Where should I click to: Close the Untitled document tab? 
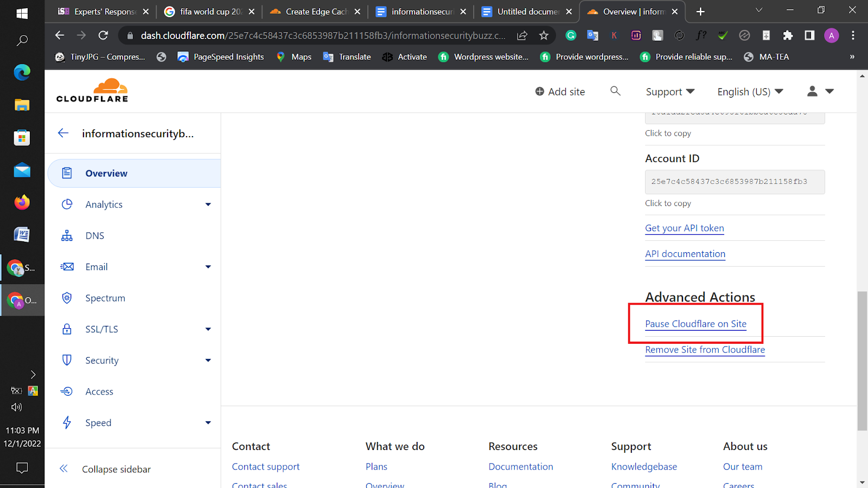coord(569,11)
